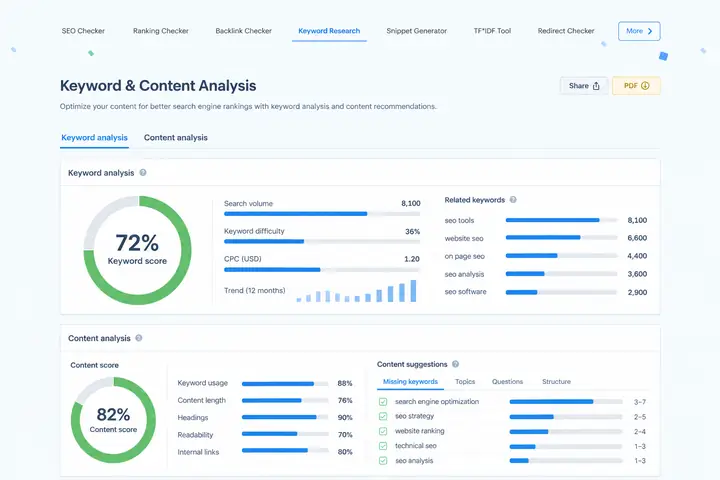The height and width of the screenshot is (480, 720).
Task: Click the '2-4' range for website ranking
Action: pos(640,432)
